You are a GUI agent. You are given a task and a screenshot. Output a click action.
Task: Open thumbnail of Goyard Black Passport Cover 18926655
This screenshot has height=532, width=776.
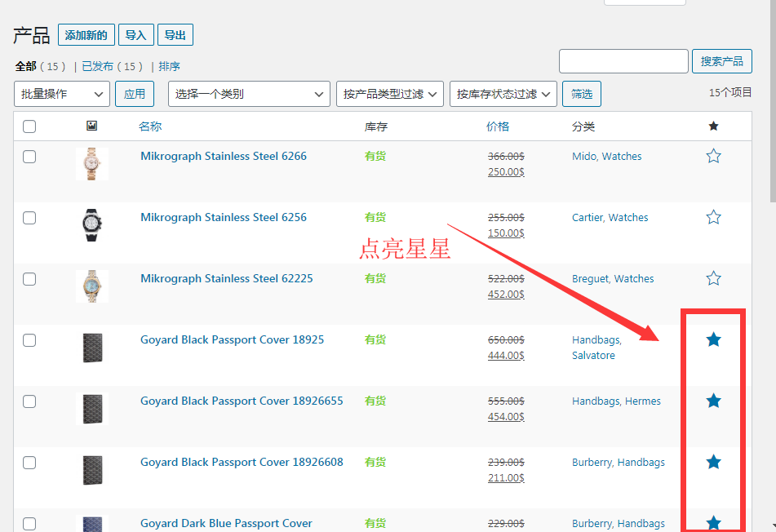pos(92,409)
